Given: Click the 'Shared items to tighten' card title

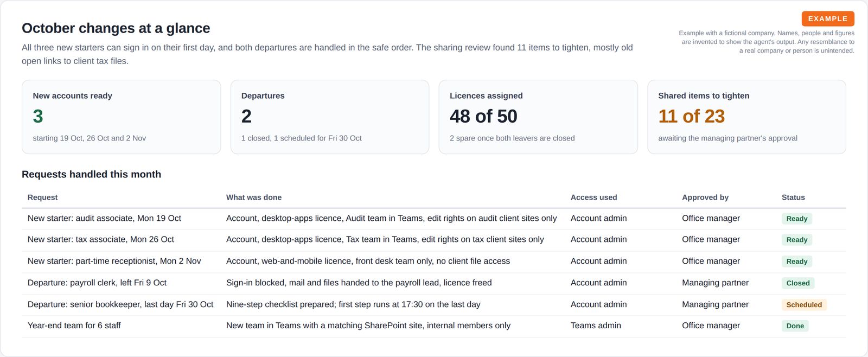Looking at the screenshot, I should coord(704,95).
